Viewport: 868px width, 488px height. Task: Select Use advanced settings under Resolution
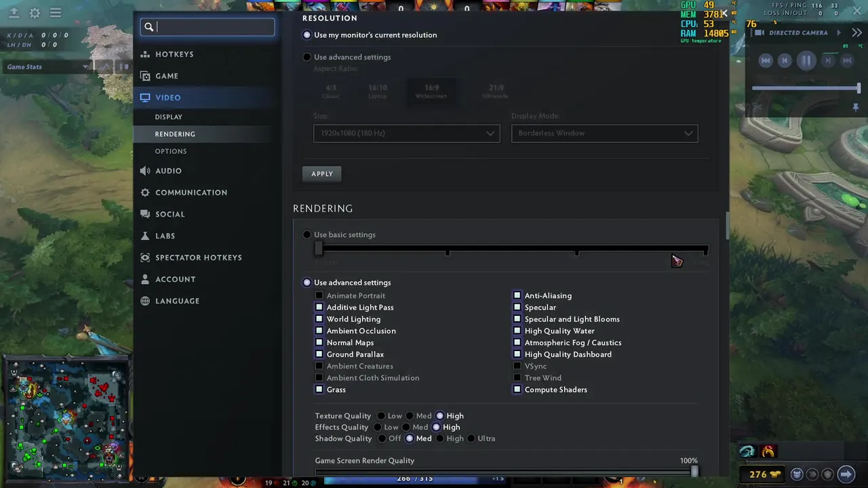pos(347,57)
